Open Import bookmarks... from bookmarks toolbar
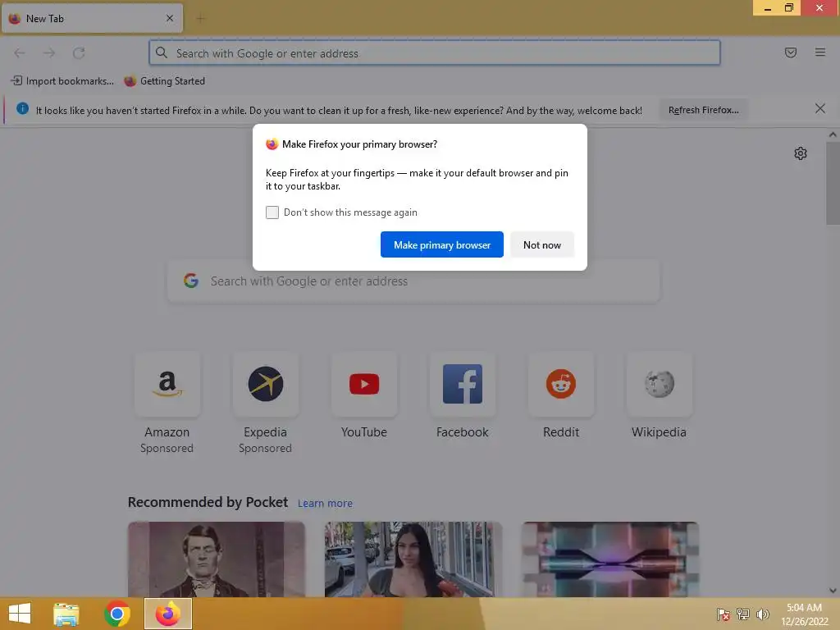 pos(62,81)
